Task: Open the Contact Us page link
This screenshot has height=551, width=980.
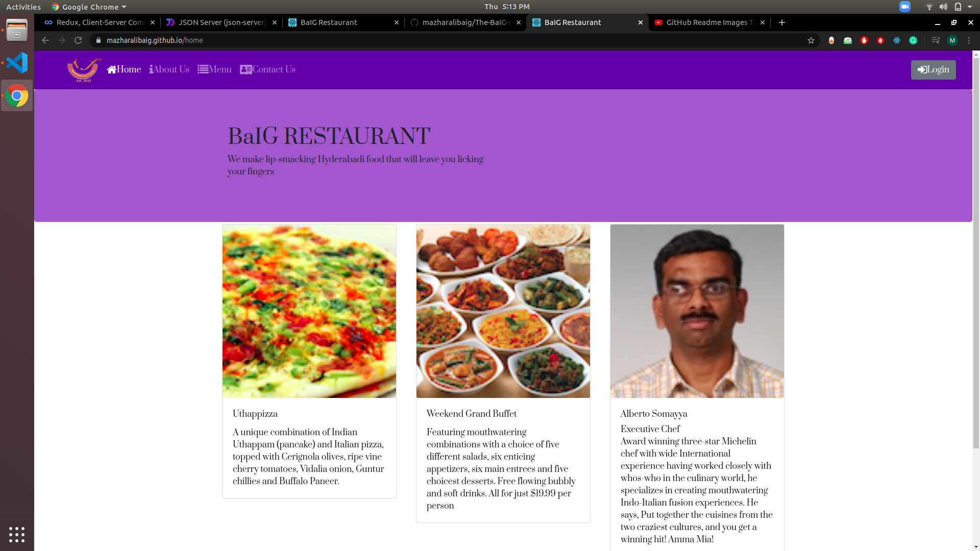Action: pyautogui.click(x=267, y=69)
